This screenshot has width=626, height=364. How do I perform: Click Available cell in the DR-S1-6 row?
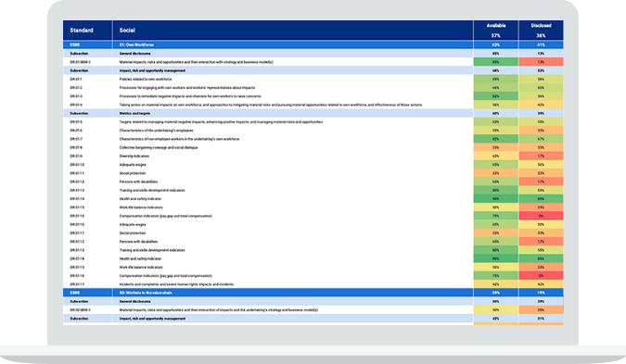(x=496, y=131)
